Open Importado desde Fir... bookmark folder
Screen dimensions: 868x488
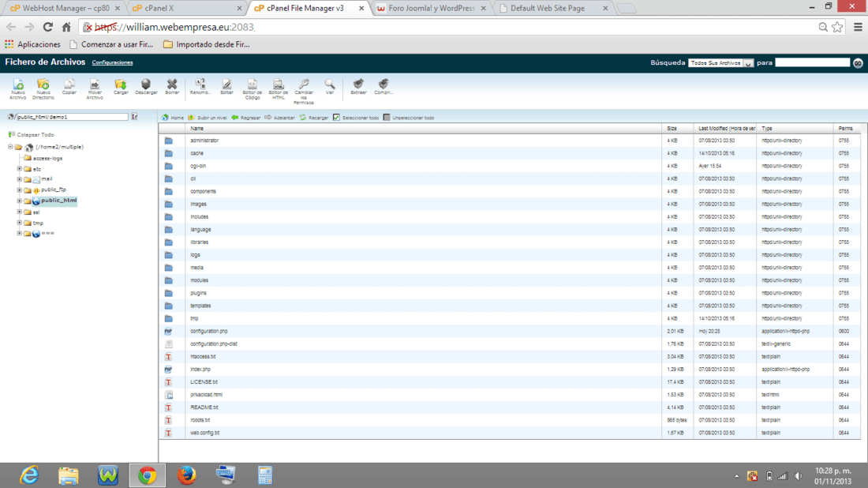(207, 44)
